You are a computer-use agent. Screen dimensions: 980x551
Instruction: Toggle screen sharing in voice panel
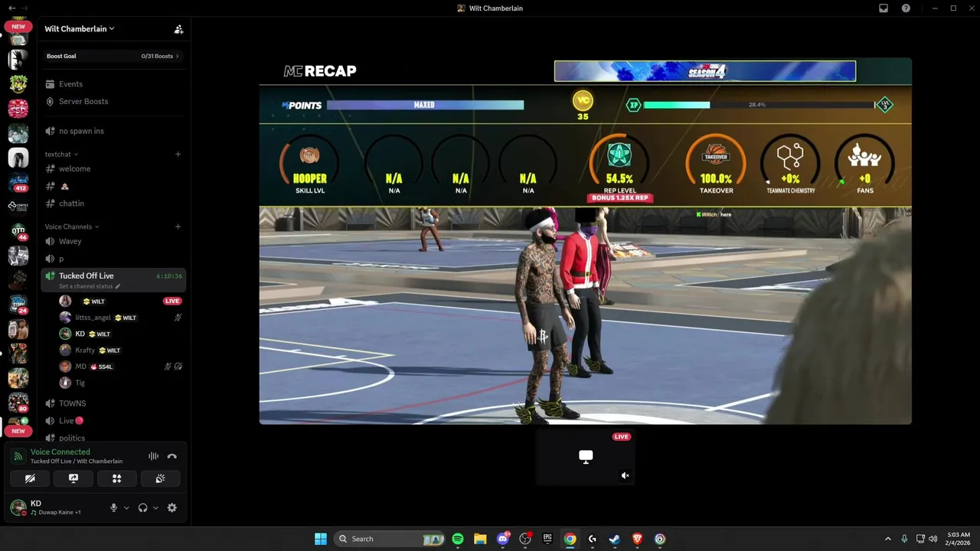(x=73, y=478)
